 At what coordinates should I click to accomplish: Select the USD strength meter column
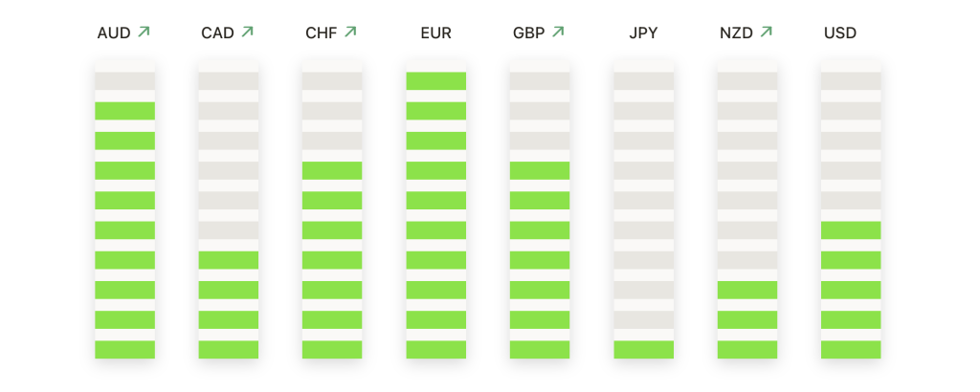pos(851,215)
